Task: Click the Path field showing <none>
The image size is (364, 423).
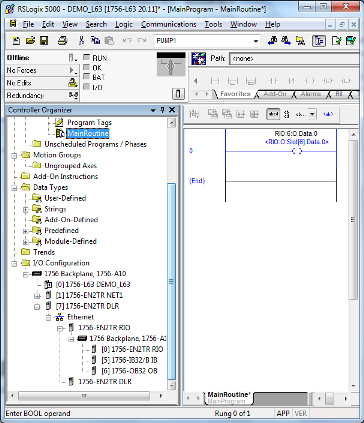Action: [x=295, y=58]
